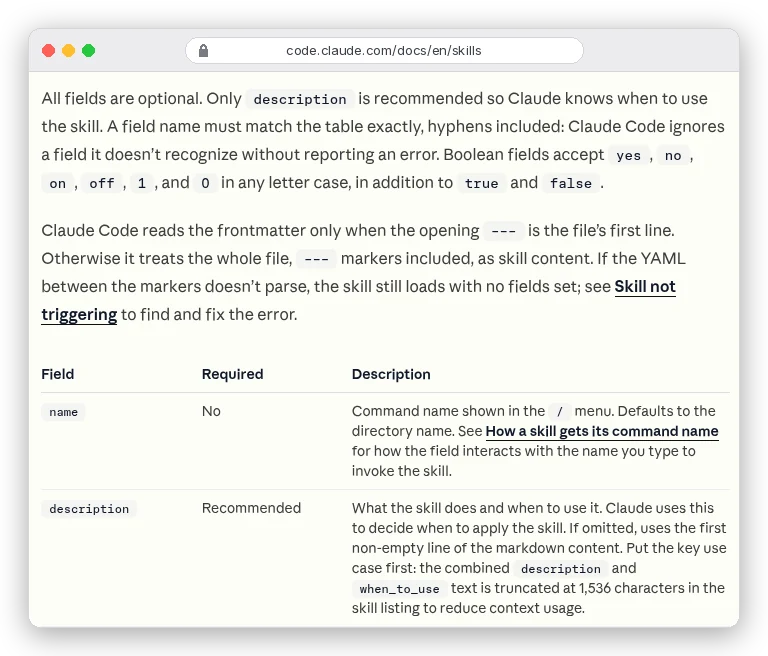The height and width of the screenshot is (656, 768).
Task: Click the 'true' inline code
Action: tap(481, 184)
